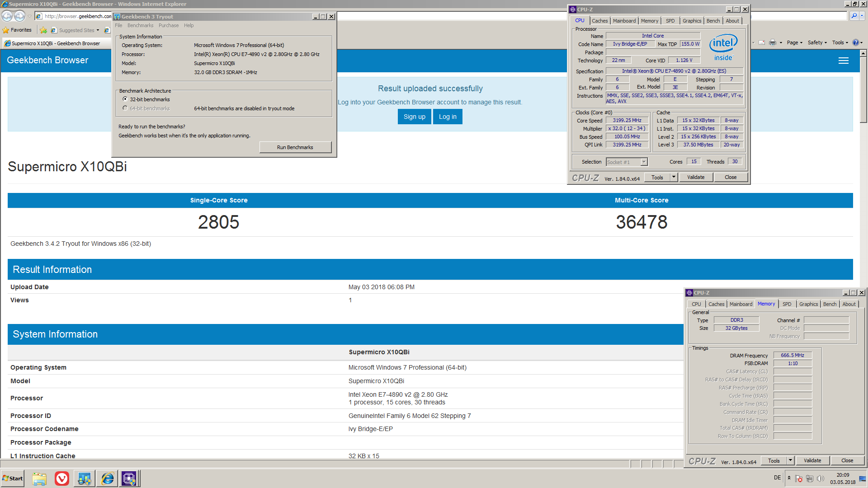Open Windows Explorer from the taskbar
Image resolution: width=868 pixels, height=488 pixels.
point(39,479)
